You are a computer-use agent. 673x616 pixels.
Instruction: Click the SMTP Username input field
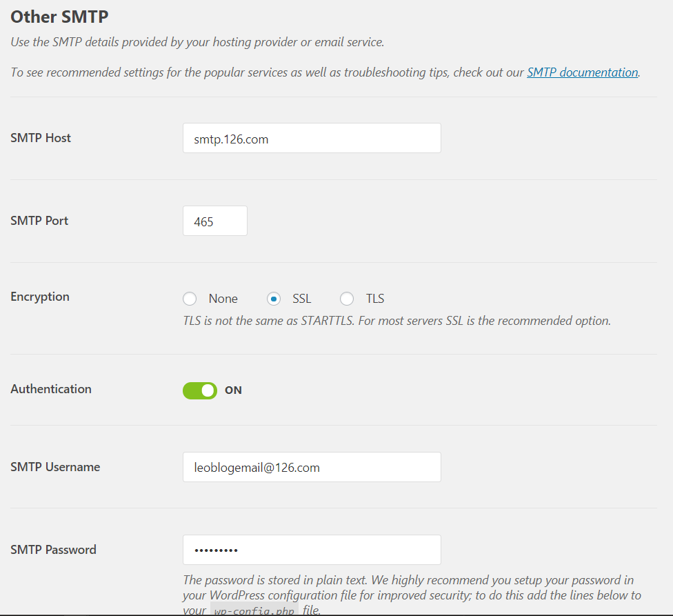[x=311, y=467]
